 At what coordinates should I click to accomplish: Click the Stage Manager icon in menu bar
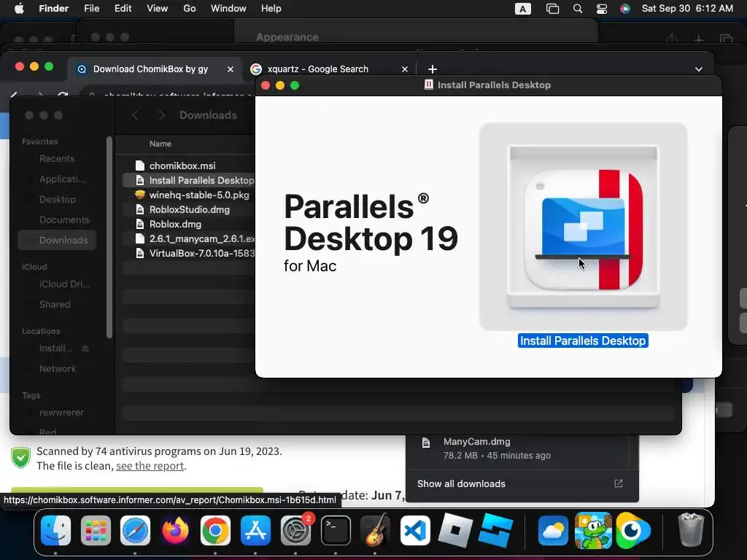point(552,9)
